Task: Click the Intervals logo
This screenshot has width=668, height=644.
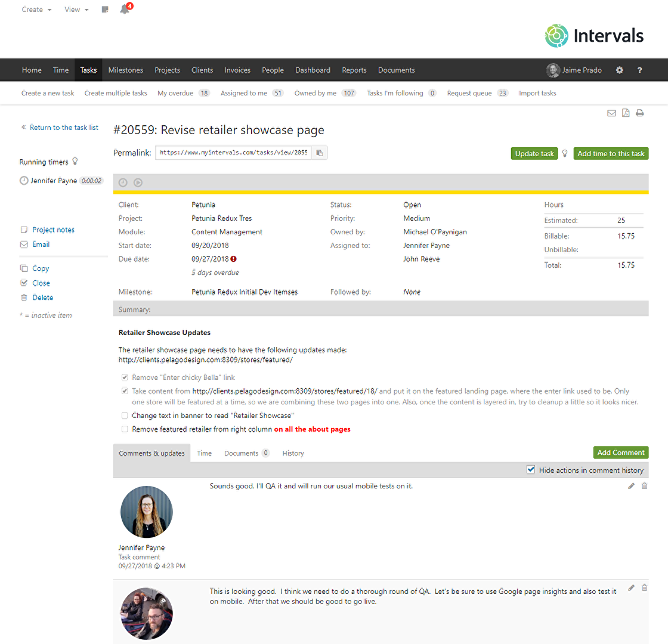Action: (x=594, y=36)
